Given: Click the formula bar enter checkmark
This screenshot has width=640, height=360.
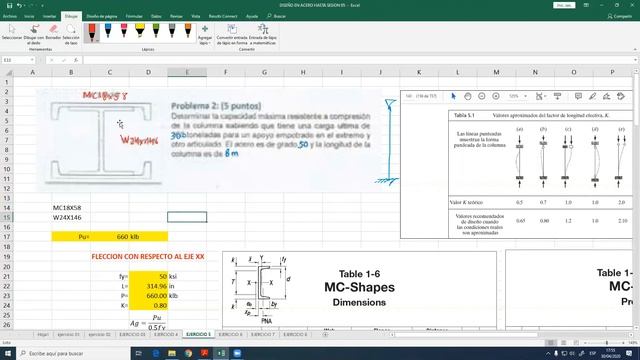Looking at the screenshot, I should 64,60.
